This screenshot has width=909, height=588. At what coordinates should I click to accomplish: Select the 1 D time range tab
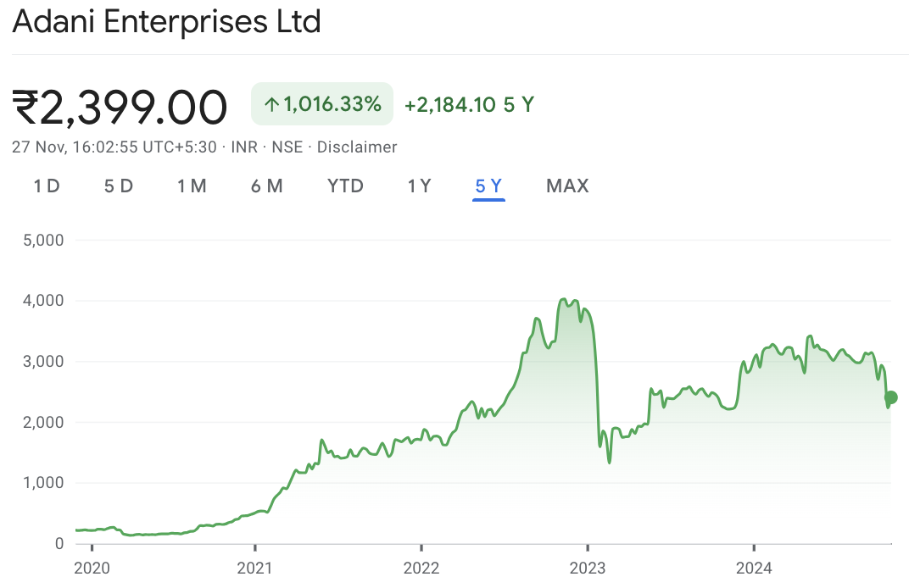tap(47, 186)
